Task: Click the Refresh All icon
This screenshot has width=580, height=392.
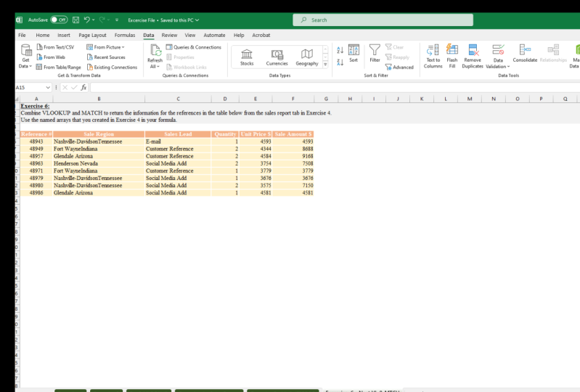Action: coord(155,50)
